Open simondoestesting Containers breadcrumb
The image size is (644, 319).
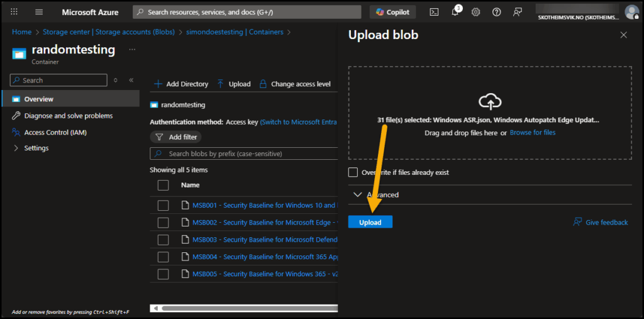tap(235, 31)
